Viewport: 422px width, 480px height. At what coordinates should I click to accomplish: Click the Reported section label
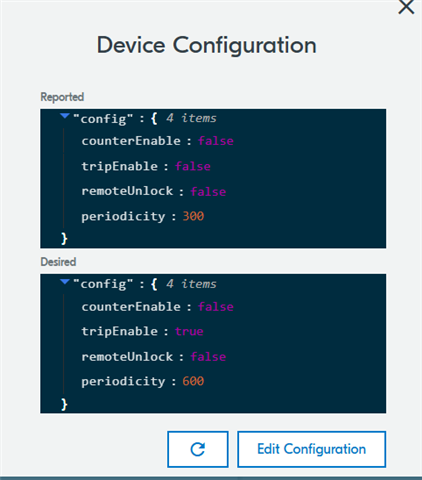pos(62,97)
